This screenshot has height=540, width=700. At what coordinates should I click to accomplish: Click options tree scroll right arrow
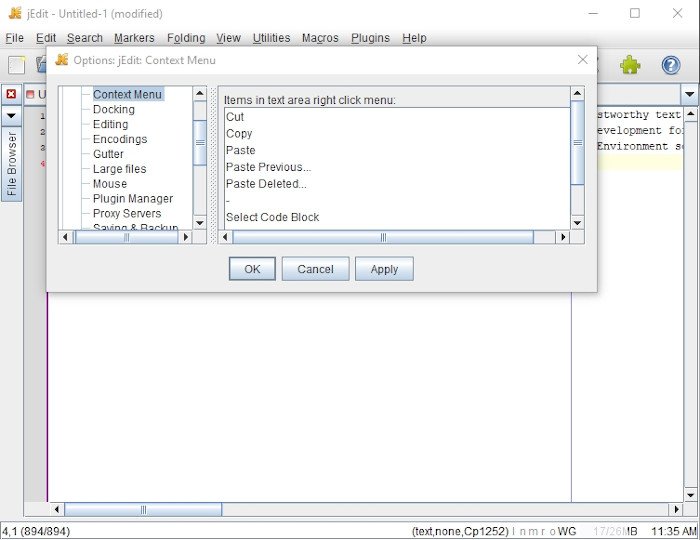click(x=186, y=237)
